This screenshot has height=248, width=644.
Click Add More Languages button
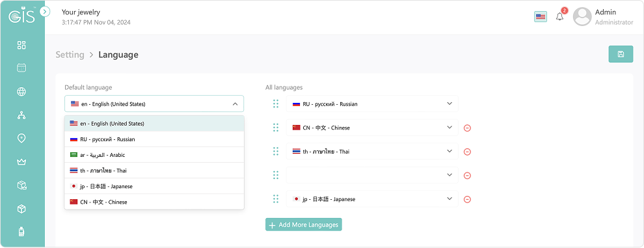pyautogui.click(x=304, y=225)
